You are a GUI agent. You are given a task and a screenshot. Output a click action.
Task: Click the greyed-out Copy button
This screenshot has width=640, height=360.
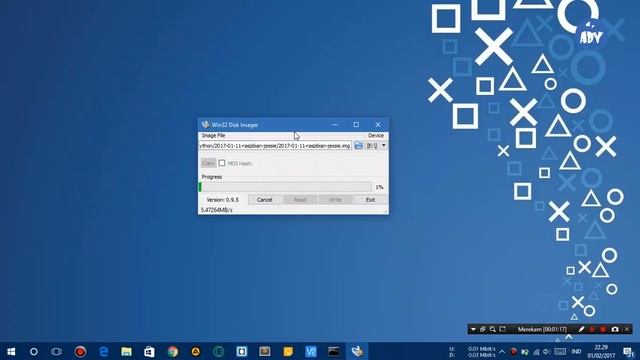[x=208, y=163]
